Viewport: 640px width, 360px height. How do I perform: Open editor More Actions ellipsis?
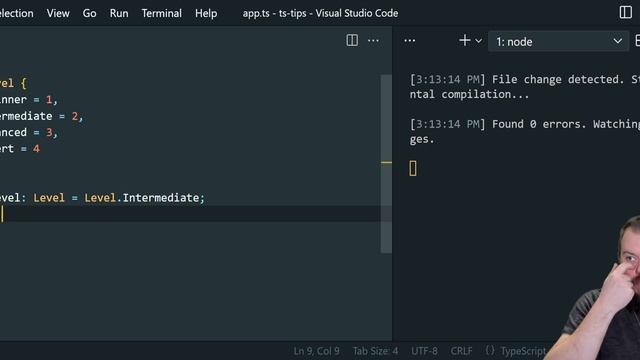click(x=373, y=40)
